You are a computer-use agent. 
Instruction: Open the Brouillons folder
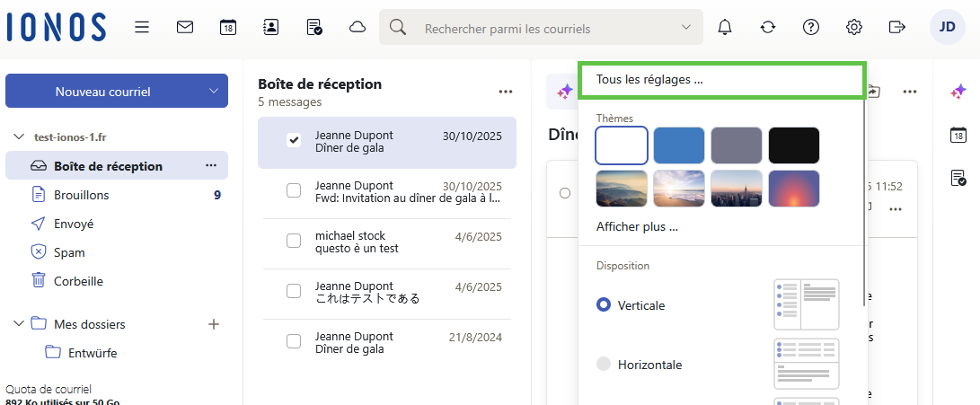click(x=81, y=195)
